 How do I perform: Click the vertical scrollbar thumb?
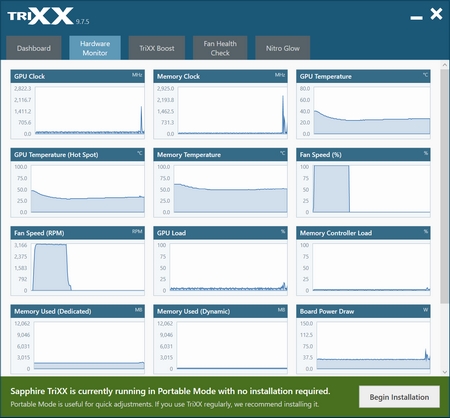tap(444, 187)
